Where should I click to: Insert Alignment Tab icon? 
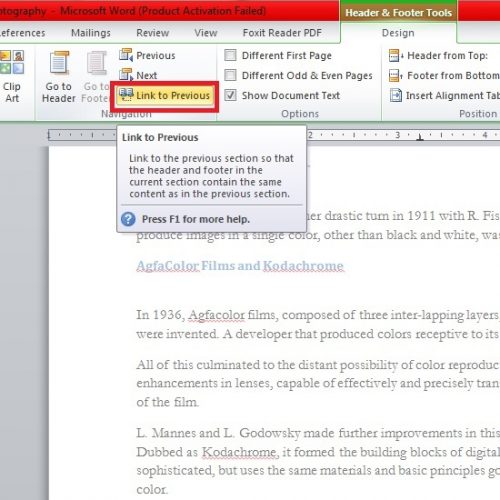[396, 95]
